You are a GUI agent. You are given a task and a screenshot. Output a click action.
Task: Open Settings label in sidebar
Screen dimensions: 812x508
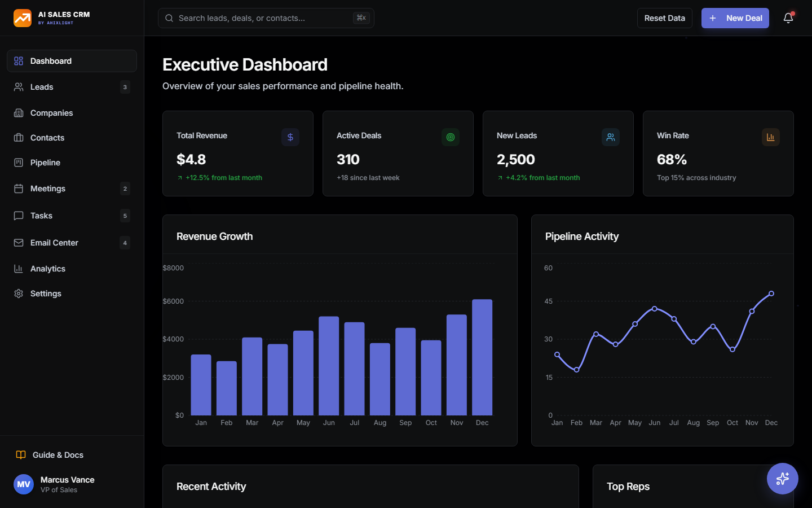[46, 294]
